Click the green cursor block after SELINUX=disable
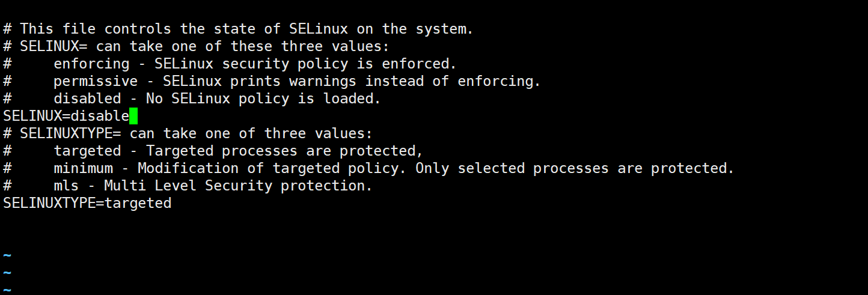 coord(133,116)
